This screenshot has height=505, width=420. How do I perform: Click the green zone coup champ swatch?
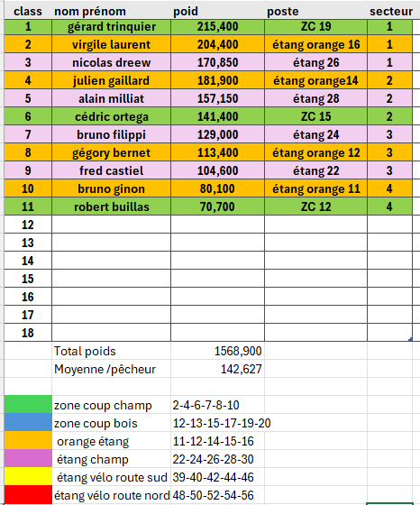(x=28, y=405)
